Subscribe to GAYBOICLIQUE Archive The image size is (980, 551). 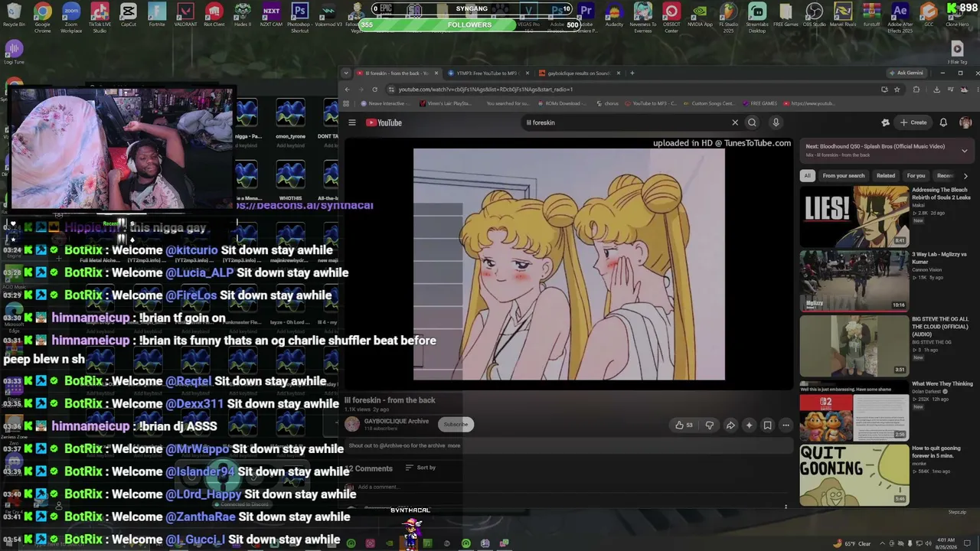click(456, 424)
